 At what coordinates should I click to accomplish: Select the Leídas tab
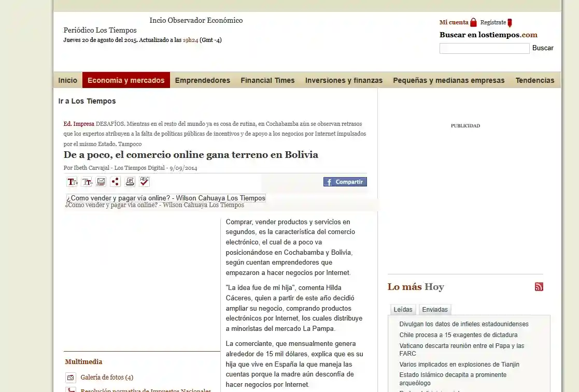pyautogui.click(x=403, y=309)
